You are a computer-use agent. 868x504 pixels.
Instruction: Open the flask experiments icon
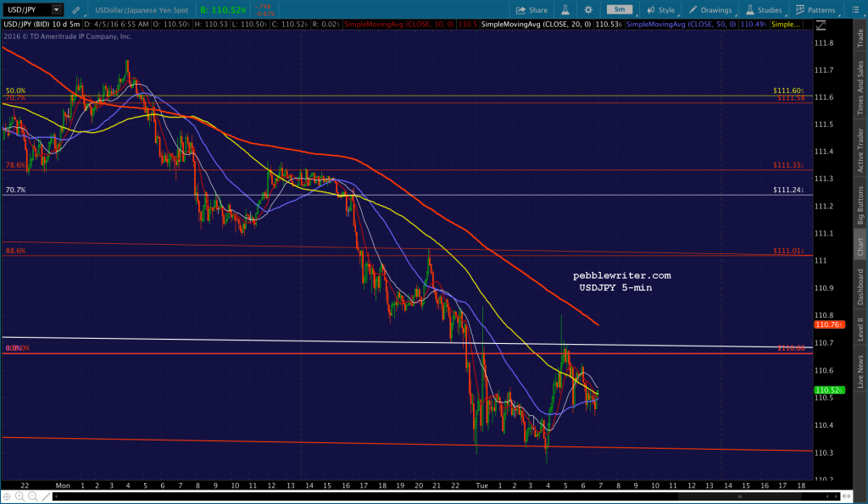point(565,10)
